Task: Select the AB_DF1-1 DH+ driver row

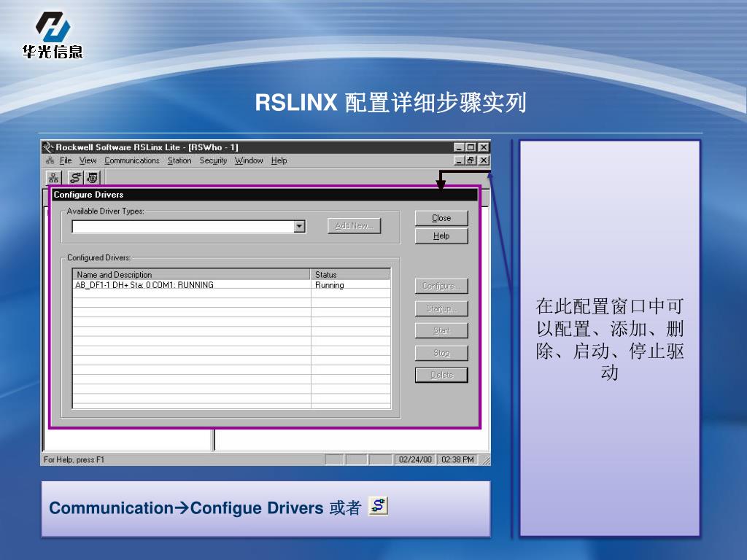Action: click(x=231, y=285)
